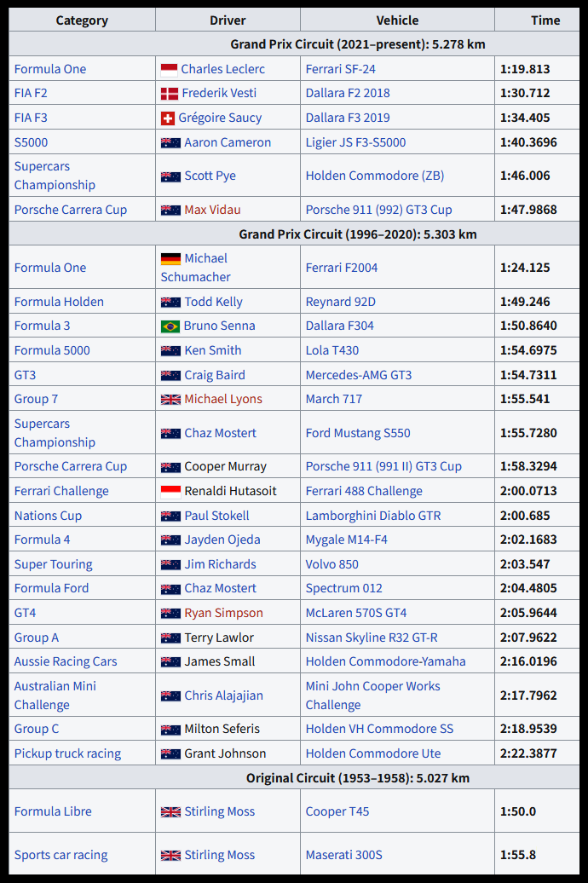
Task: Open the Ferrari Challenge category link
Action: click(x=61, y=491)
